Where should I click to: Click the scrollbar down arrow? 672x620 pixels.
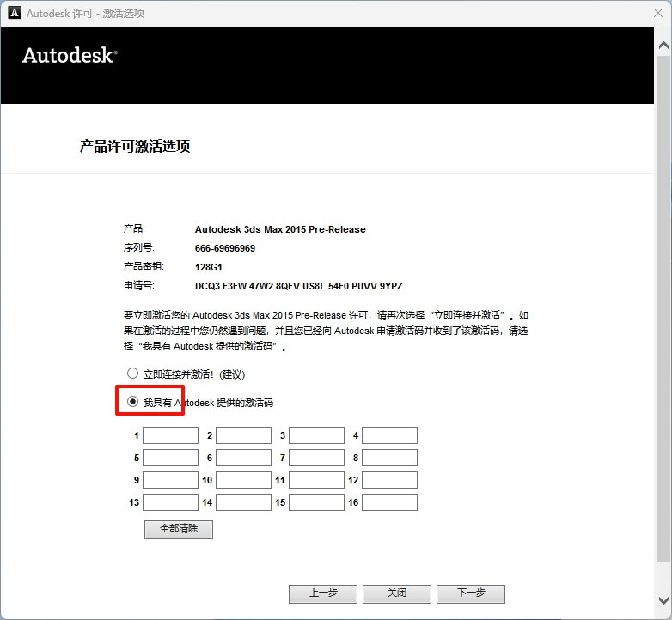coord(663,600)
